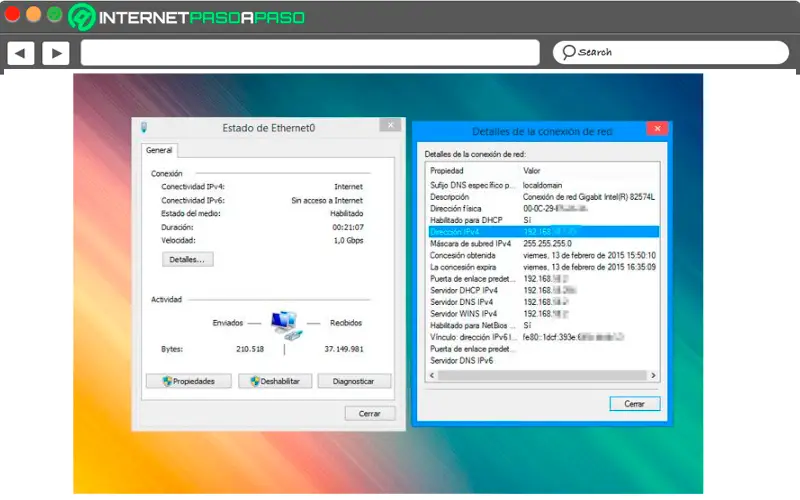
Task: Click the browser back arrow button
Action: (x=20, y=53)
